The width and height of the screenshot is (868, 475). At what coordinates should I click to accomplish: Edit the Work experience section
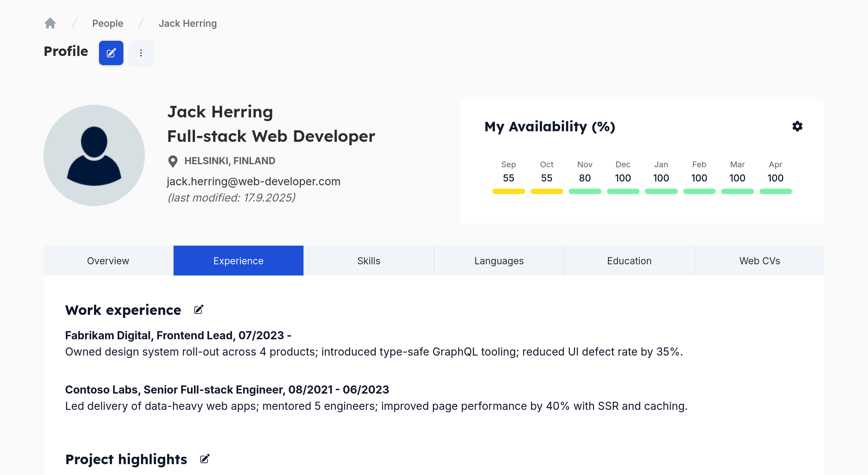pos(199,309)
